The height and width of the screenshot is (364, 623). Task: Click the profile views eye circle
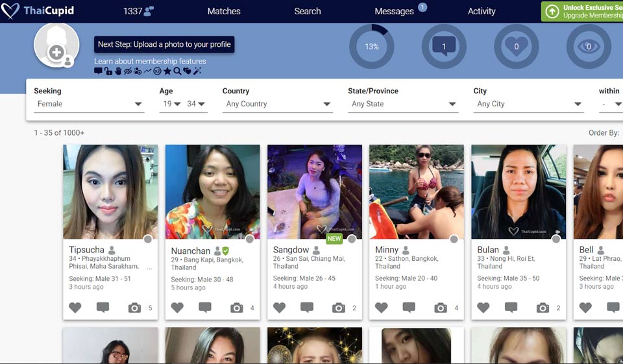tap(589, 47)
